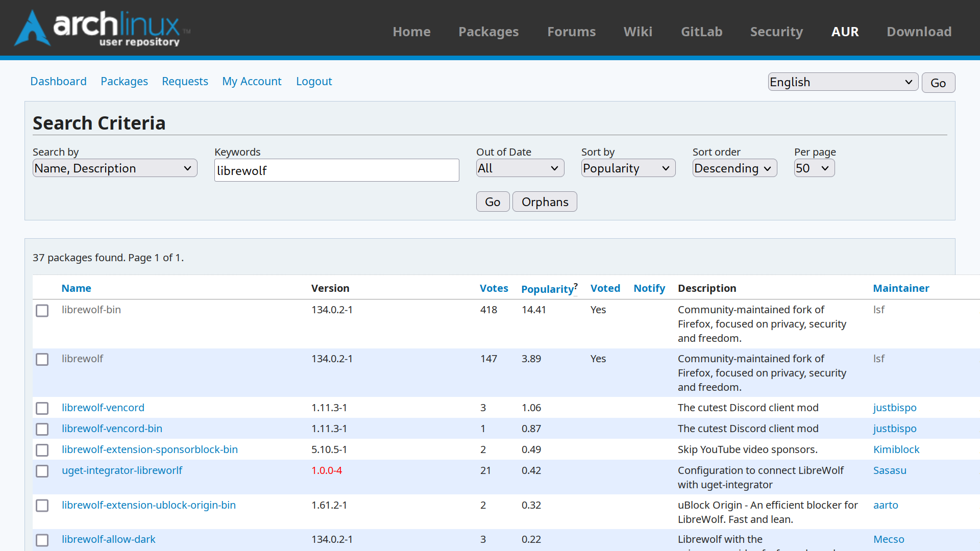Open the English language selector
Viewport: 980px width, 551px height.
(843, 82)
